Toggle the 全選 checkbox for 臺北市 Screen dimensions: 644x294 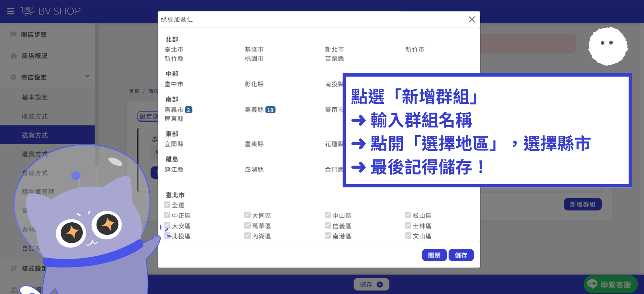167,205
